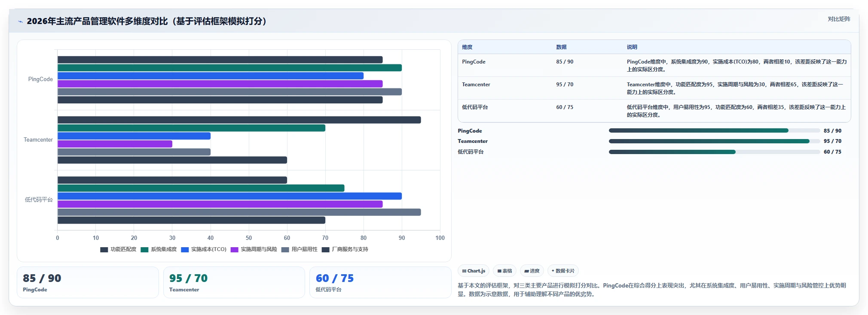Click Teamcenter's top 功能匹配度 bar
The width and height of the screenshot is (868, 315).
[239, 120]
